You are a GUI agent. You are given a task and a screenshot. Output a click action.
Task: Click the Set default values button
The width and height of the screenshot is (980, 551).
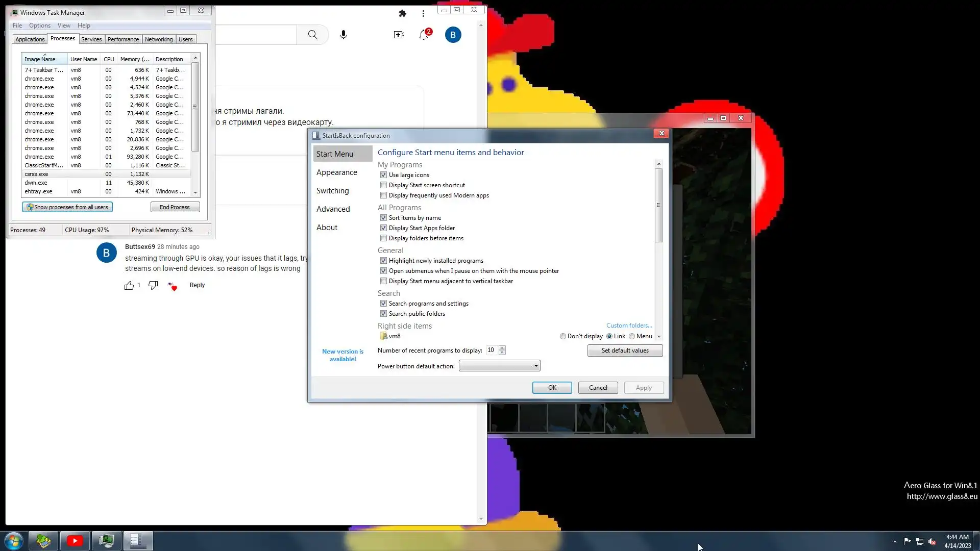click(x=625, y=350)
